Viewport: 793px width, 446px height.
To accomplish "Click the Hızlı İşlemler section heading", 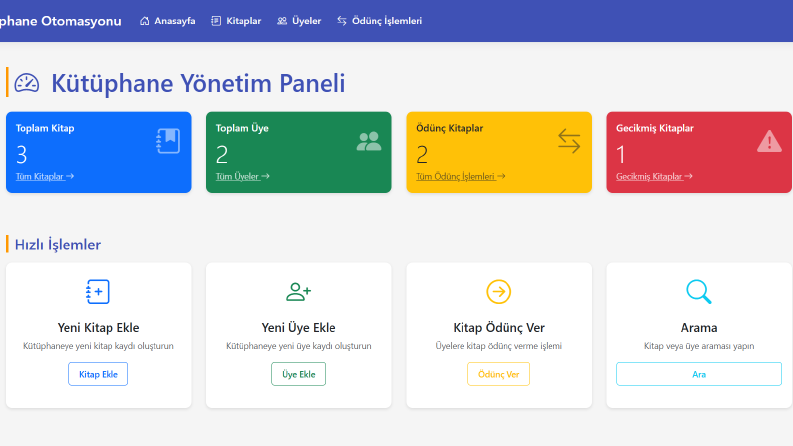I will click(58, 245).
